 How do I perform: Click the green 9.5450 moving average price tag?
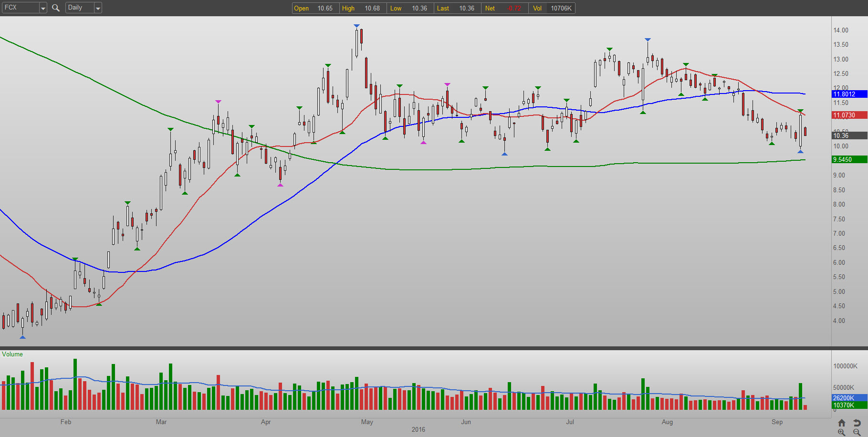[849, 159]
